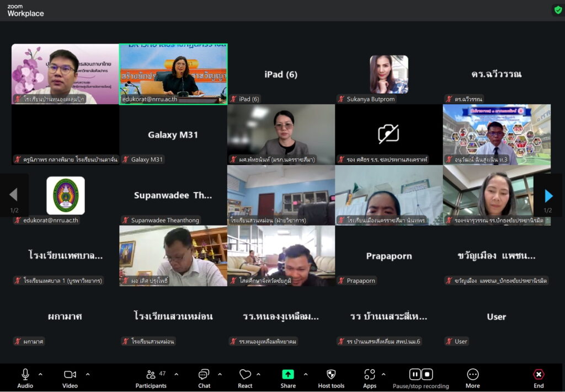The width and height of the screenshot is (565, 392).
Task: Click the React heart icon
Action: 245,378
